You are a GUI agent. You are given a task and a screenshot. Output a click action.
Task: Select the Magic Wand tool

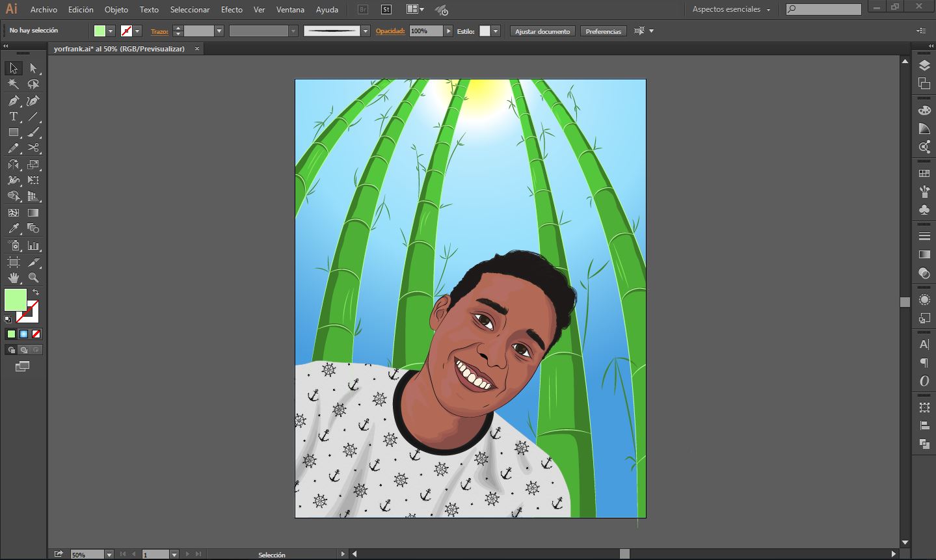tap(14, 85)
